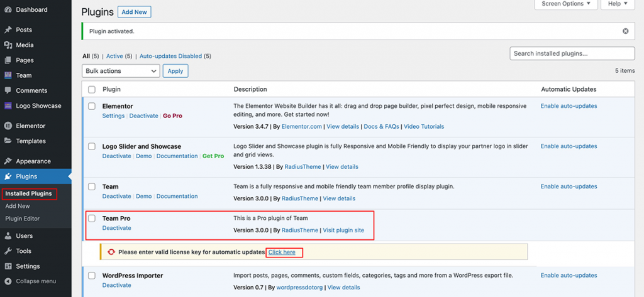Click the Pages sidebar icon
This screenshot has height=297, width=644.
8,60
